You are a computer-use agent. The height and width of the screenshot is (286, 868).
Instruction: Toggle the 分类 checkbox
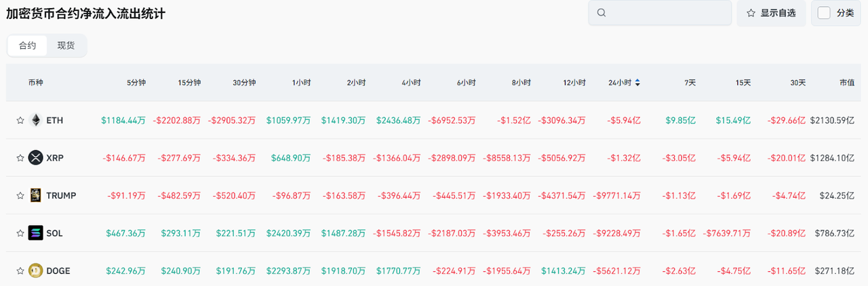[825, 13]
